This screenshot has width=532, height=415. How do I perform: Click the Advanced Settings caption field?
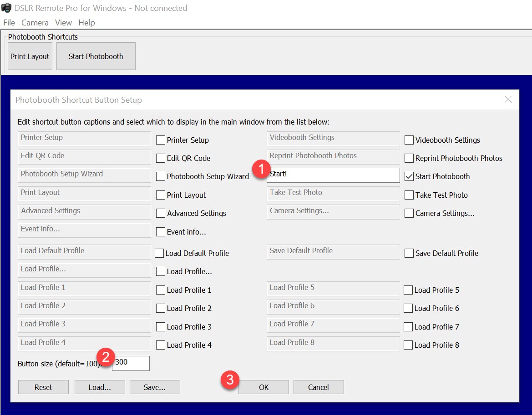coord(84,212)
